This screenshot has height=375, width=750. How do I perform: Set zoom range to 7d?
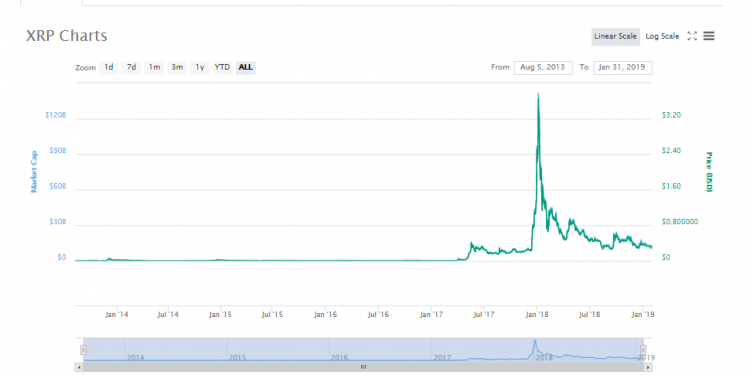pyautogui.click(x=131, y=67)
